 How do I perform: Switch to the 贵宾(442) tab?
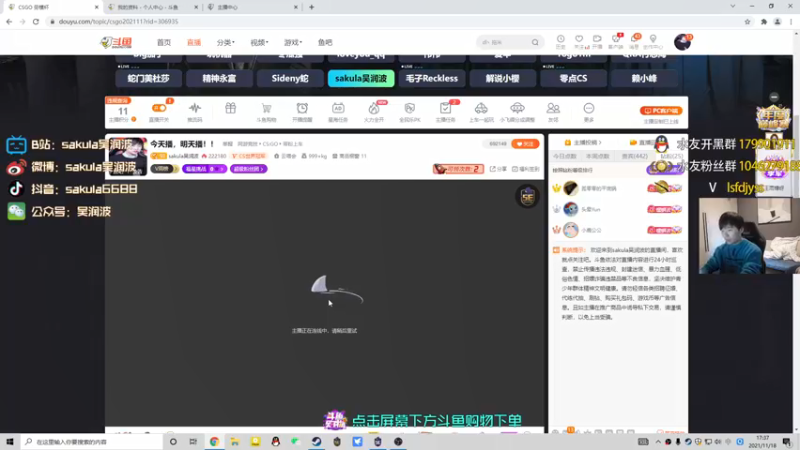634,156
